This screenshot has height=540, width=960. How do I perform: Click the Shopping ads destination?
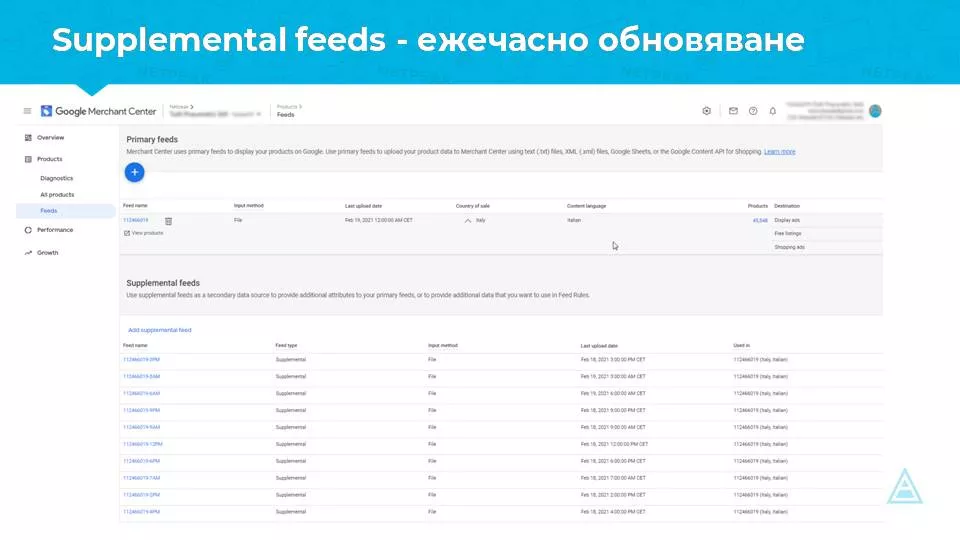(x=790, y=247)
